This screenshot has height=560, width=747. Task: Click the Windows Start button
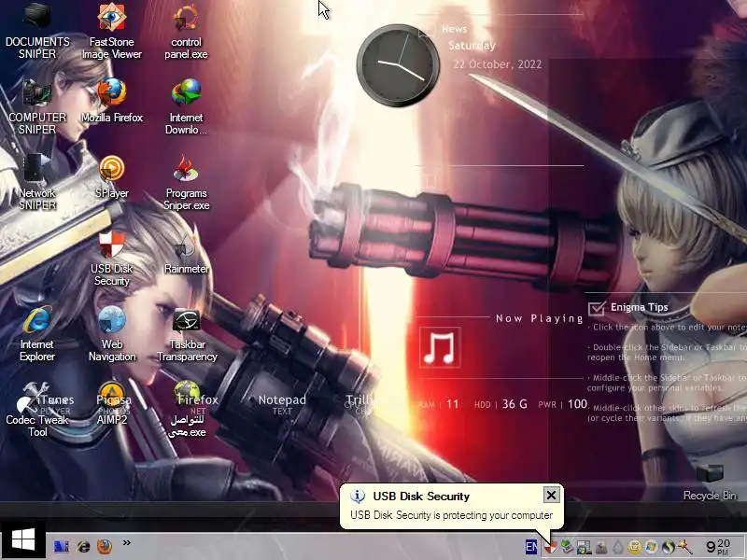[22, 540]
